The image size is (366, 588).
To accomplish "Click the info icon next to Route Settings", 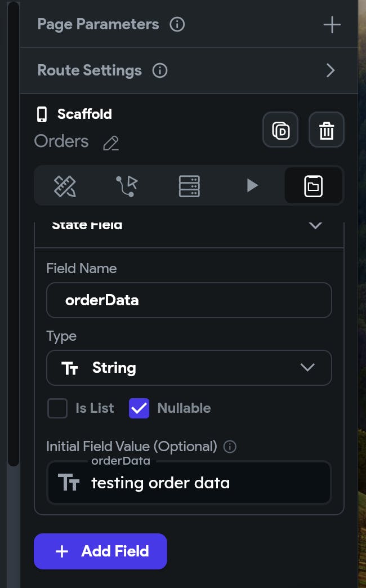I will click(x=160, y=70).
